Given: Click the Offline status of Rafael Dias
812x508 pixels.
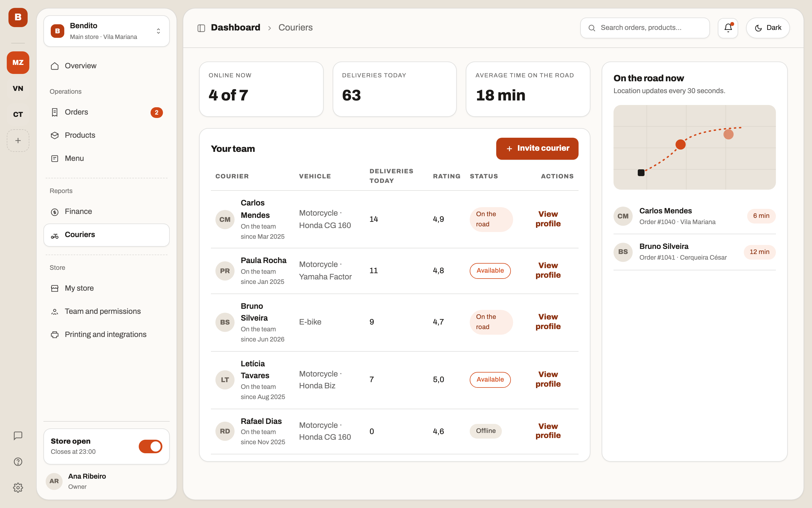Looking at the screenshot, I should pyautogui.click(x=486, y=431).
